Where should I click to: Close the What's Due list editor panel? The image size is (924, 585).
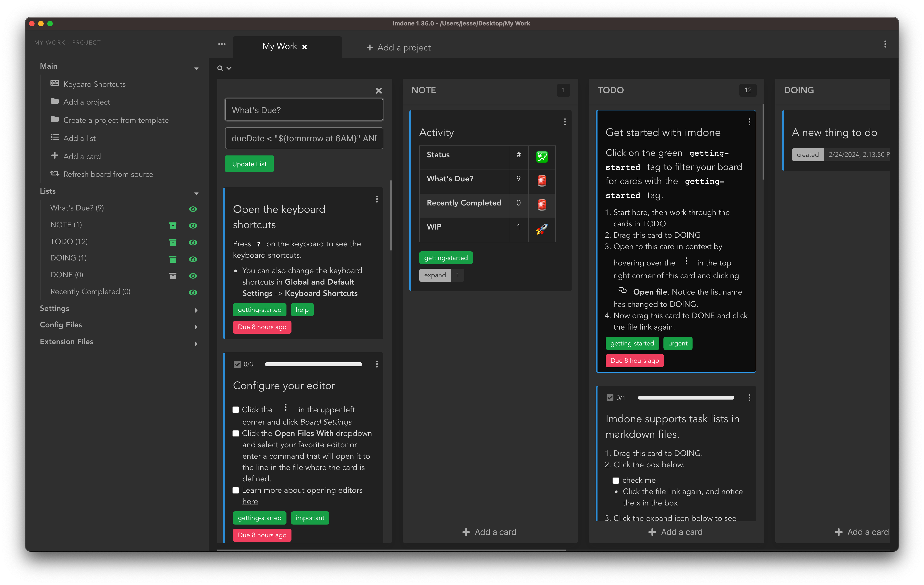pos(379,90)
